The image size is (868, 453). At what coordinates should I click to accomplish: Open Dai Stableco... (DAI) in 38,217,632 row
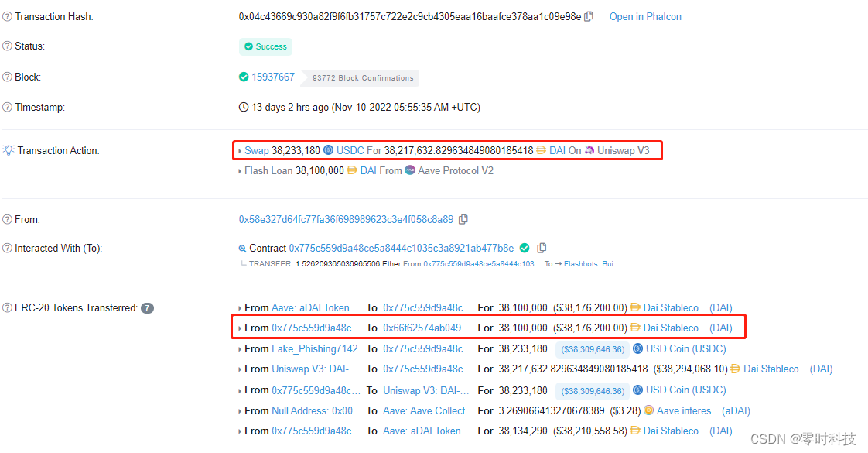tap(788, 369)
